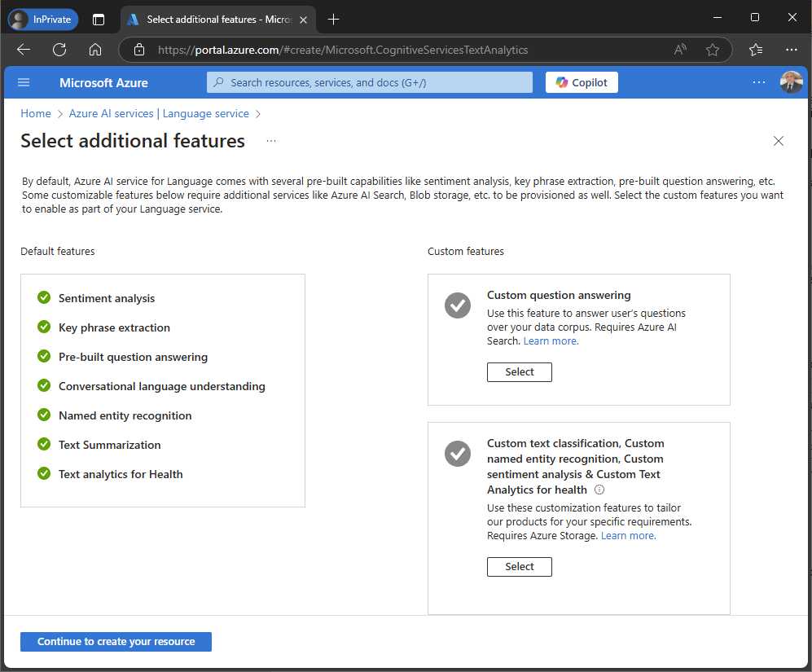
Task: Click the browser back arrow
Action: pyautogui.click(x=24, y=50)
